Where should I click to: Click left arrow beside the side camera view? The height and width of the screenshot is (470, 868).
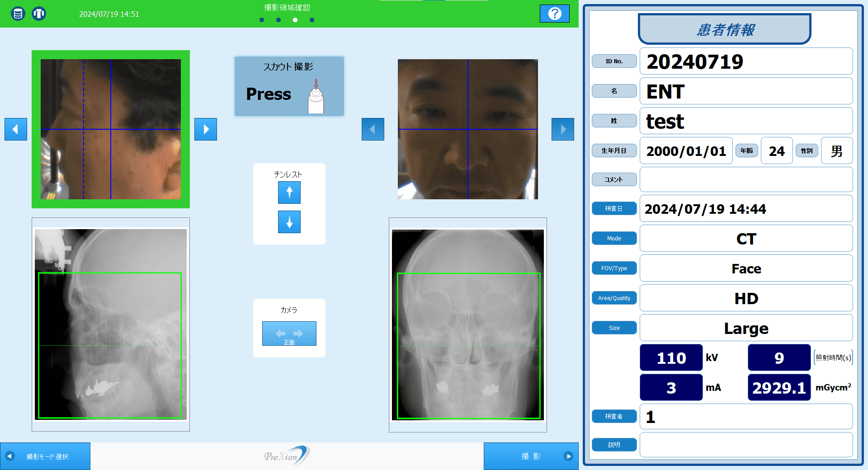16,129
